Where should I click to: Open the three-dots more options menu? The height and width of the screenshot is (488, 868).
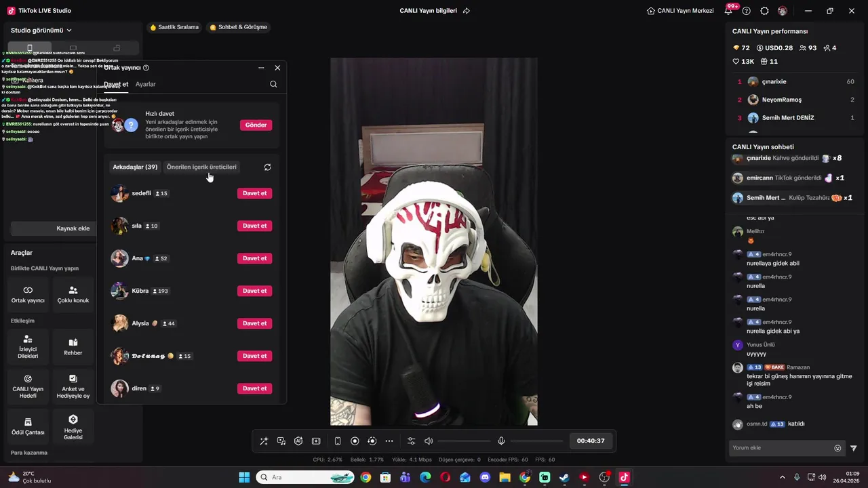(389, 441)
